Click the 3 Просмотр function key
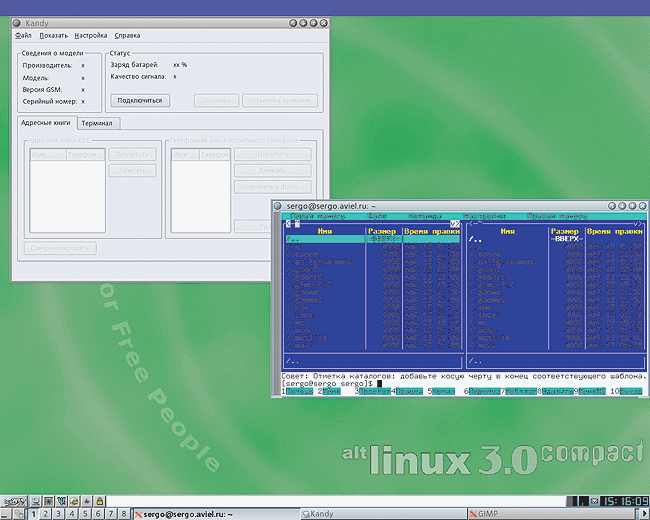This screenshot has height=520, width=650. click(375, 391)
